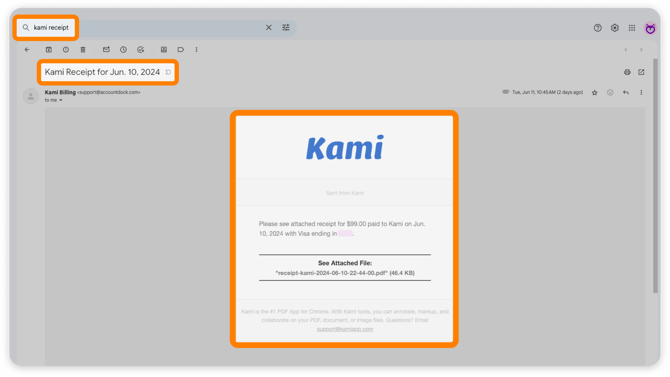Viewport: 670px width, 377px height.
Task: Click the Kami logo in email
Action: tap(345, 148)
